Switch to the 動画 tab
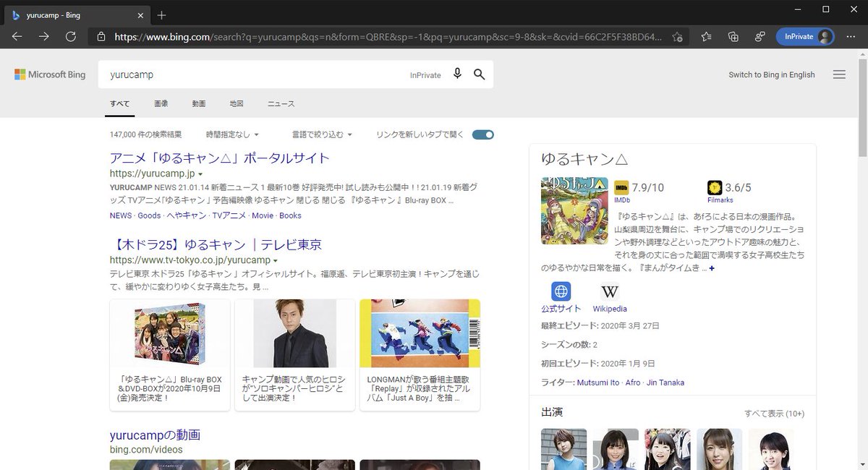This screenshot has width=868, height=470. 199,103
